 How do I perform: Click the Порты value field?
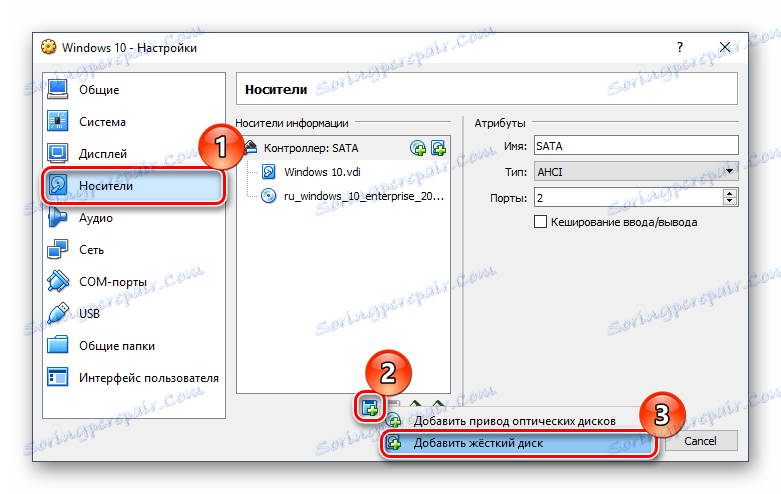628,198
